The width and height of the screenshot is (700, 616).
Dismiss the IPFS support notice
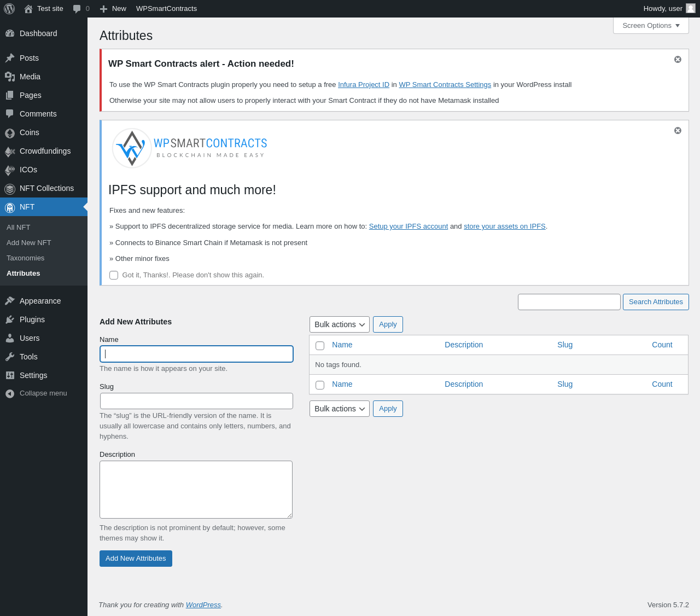tap(678, 130)
